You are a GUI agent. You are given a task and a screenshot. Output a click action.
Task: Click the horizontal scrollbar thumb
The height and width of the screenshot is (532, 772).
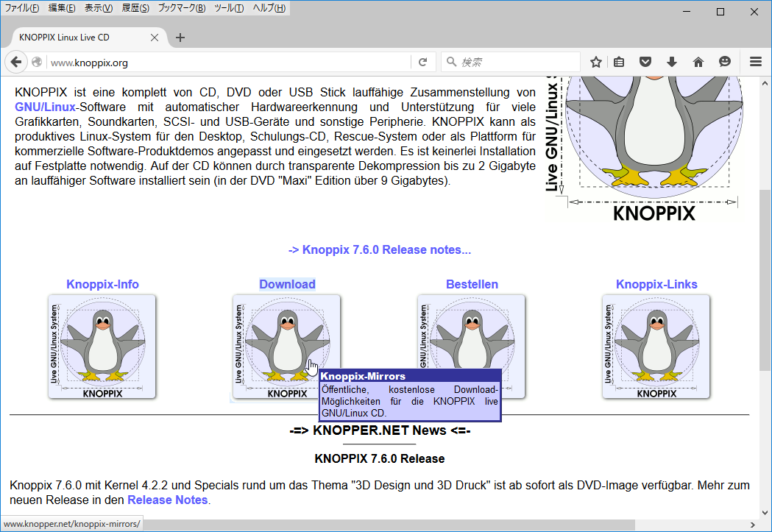[x=389, y=525]
